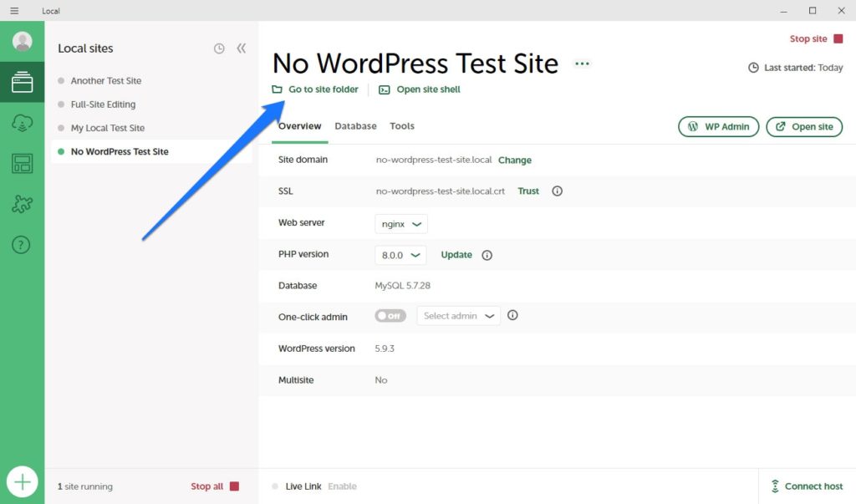Click the Stop all red square
The width and height of the screenshot is (856, 504).
click(234, 486)
